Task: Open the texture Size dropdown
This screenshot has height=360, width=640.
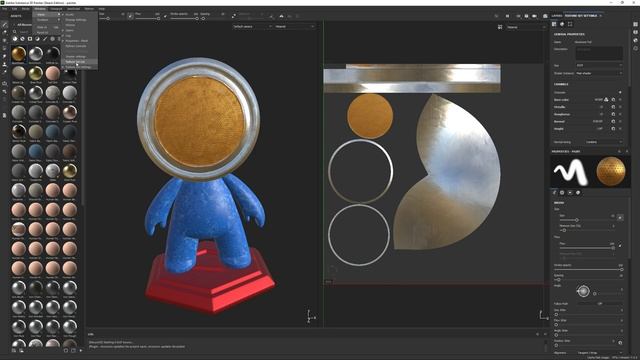Action: [x=599, y=65]
